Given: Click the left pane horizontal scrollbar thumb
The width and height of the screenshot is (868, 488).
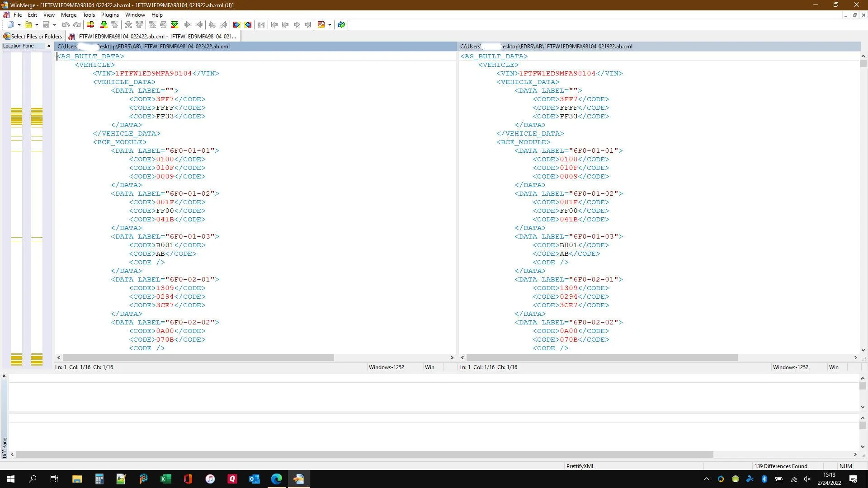Looking at the screenshot, I should pos(198,357).
